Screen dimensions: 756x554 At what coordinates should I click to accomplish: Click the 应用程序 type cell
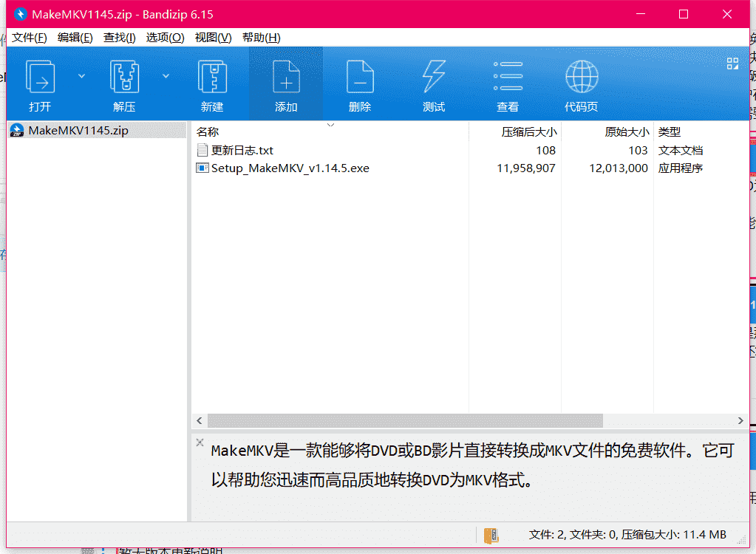[x=681, y=168]
